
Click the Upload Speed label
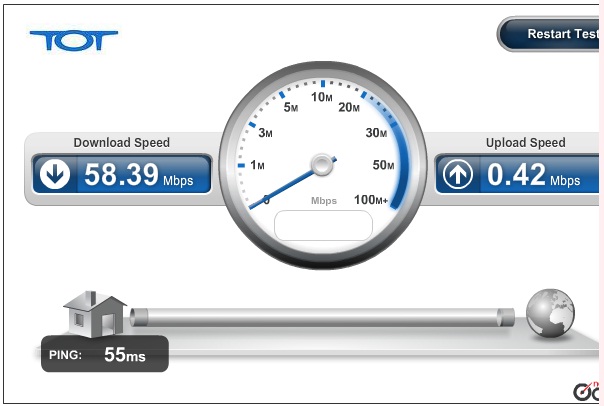[x=526, y=143]
